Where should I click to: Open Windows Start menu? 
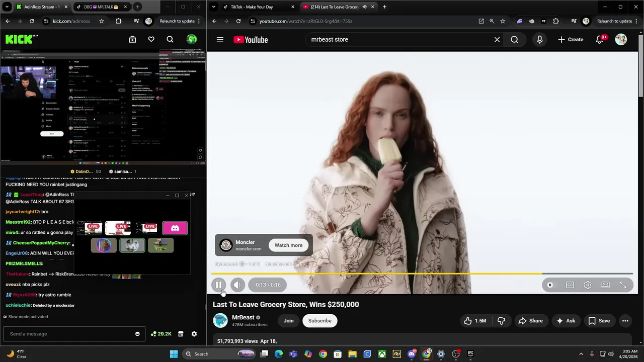pyautogui.click(x=174, y=354)
